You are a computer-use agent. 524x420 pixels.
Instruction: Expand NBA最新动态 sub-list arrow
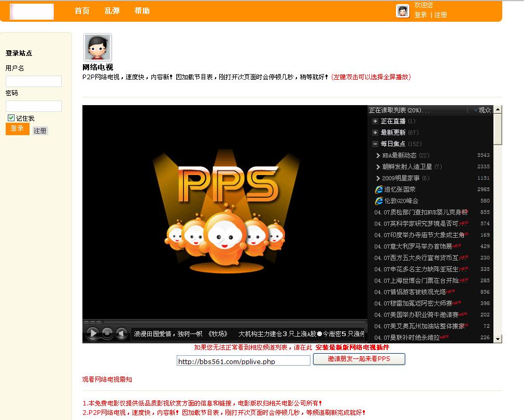378,155
